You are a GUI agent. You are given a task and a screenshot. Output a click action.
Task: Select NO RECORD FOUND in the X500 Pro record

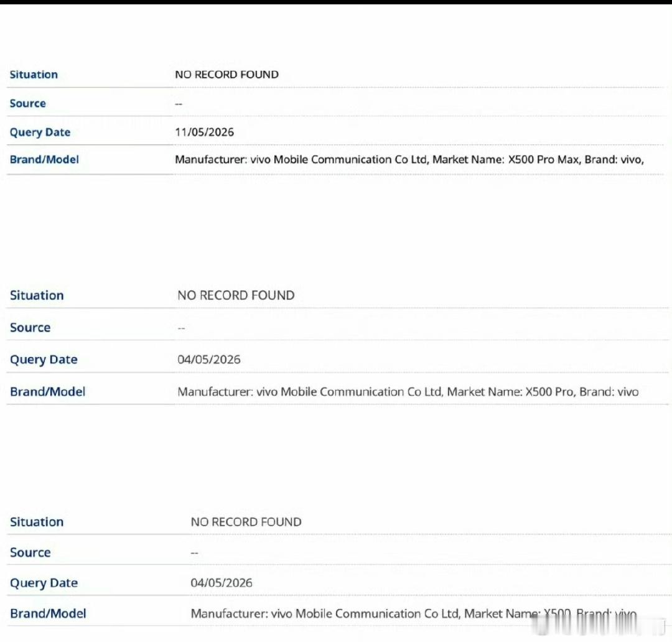pos(236,295)
